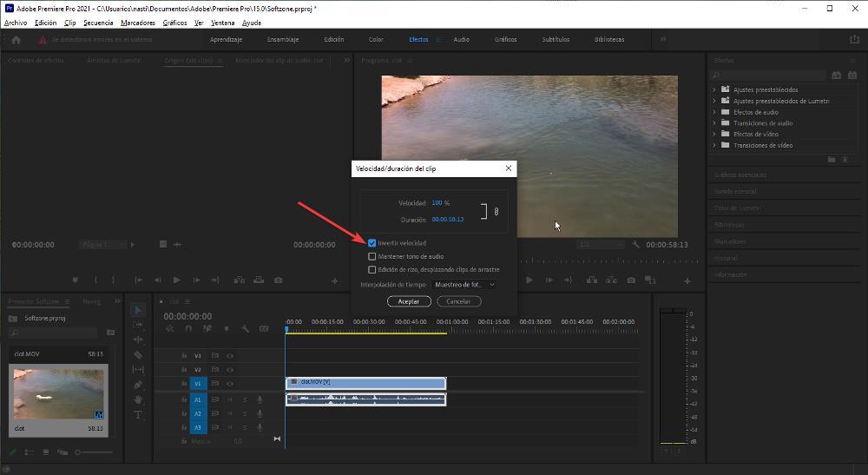Check Edición de rizo checkbox
This screenshot has height=475, width=868.
(x=372, y=269)
